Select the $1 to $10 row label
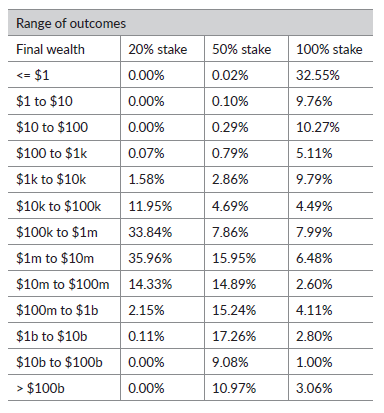 pyautogui.click(x=44, y=101)
